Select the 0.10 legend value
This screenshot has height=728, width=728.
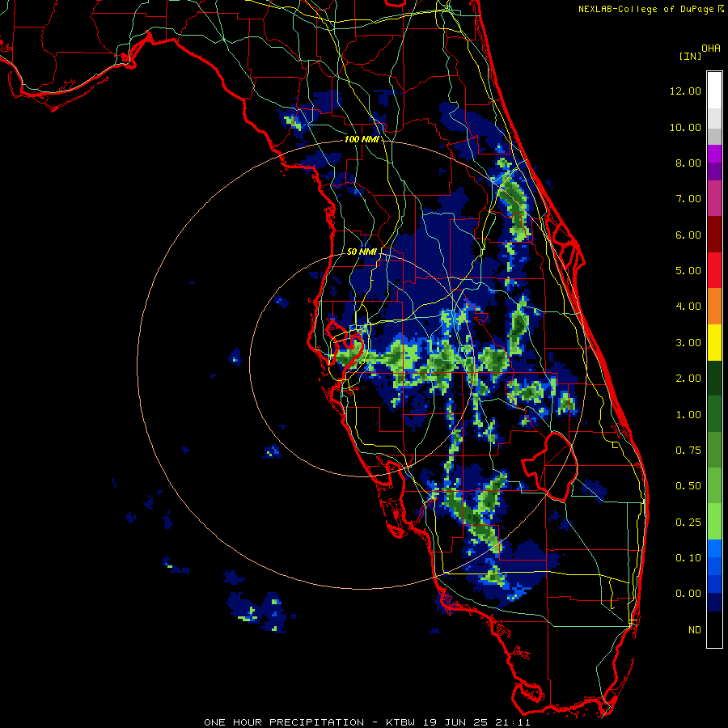tap(688, 558)
